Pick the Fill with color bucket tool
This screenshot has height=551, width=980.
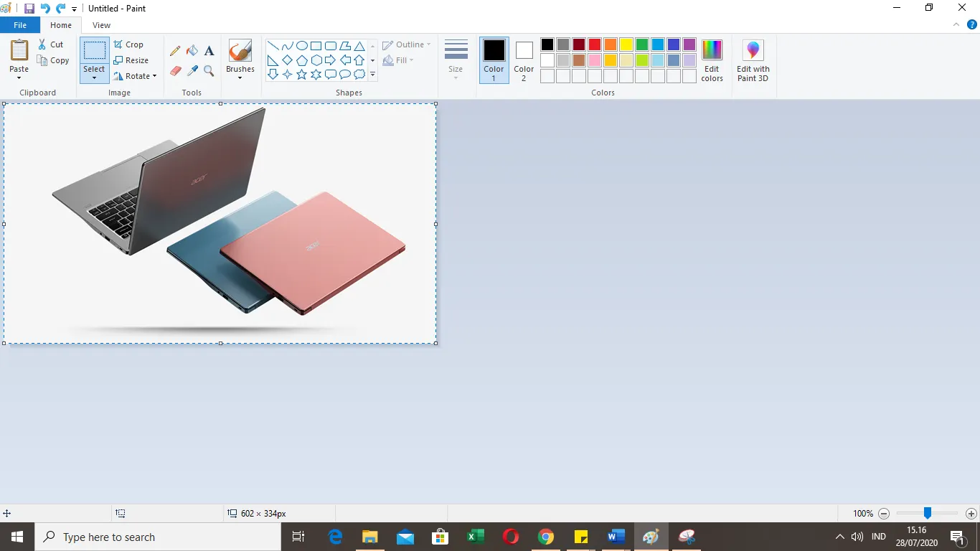[x=192, y=51]
